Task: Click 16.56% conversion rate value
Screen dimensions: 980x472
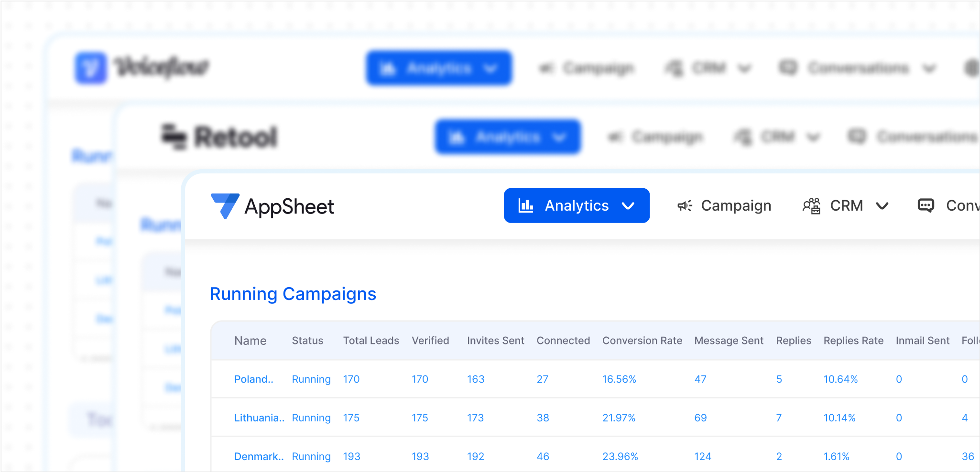Action: point(619,379)
